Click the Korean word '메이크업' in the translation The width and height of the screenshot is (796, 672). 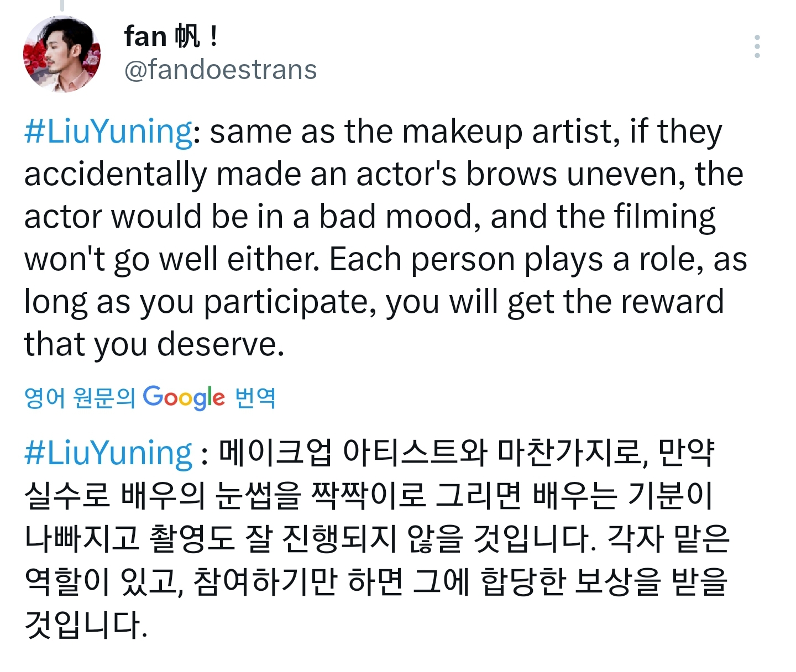(x=276, y=453)
